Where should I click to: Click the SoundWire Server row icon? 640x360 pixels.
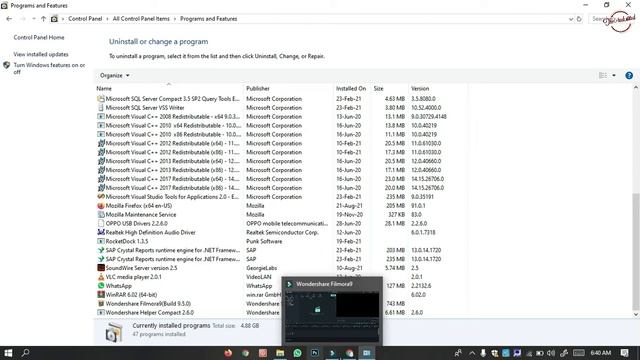pos(101,268)
